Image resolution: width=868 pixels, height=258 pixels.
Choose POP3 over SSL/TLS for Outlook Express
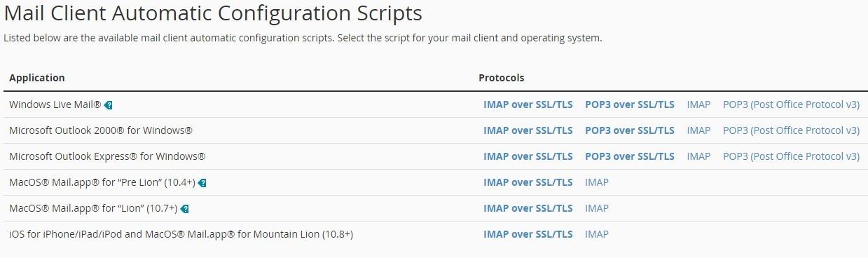pyautogui.click(x=630, y=156)
